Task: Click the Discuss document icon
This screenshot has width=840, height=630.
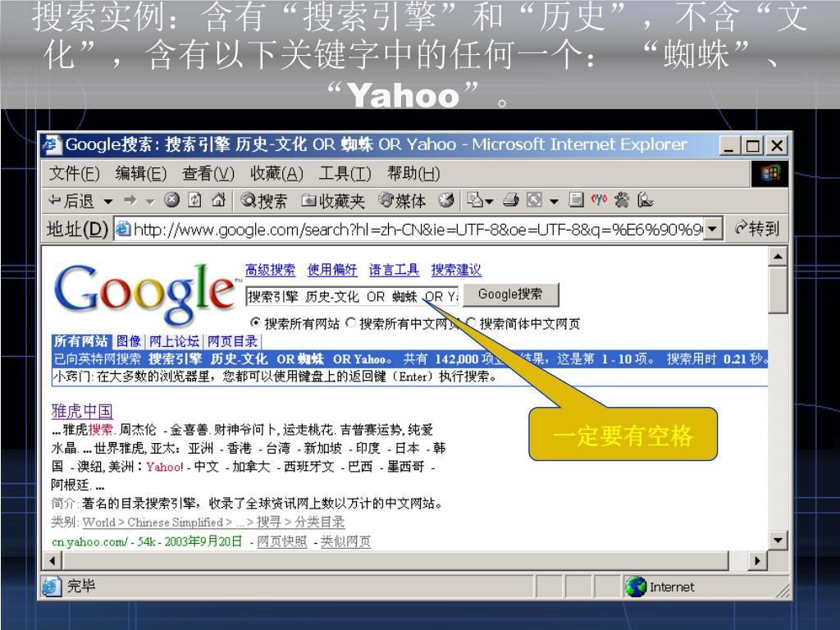Action: tap(576, 200)
